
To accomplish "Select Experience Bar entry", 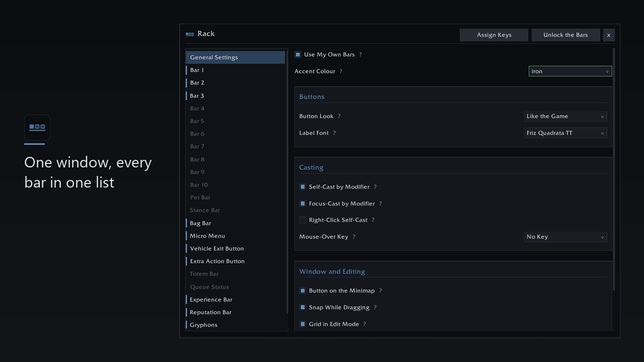I will [x=235, y=300].
